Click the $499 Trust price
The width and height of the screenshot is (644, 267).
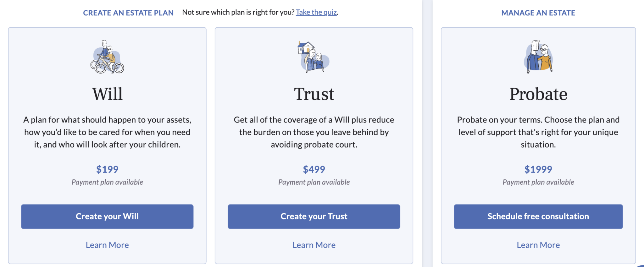(314, 169)
